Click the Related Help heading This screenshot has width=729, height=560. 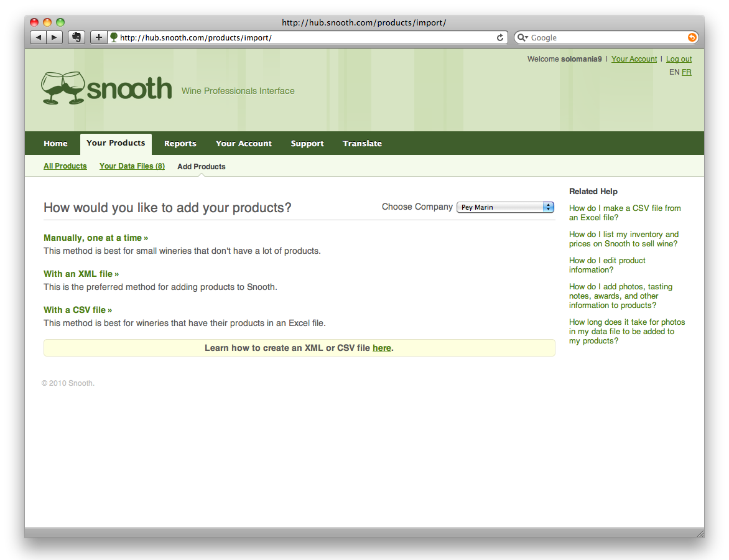(593, 191)
